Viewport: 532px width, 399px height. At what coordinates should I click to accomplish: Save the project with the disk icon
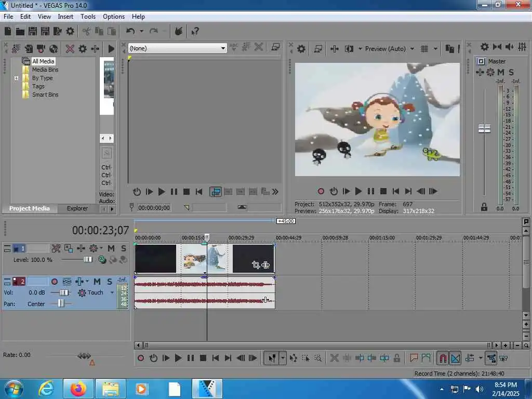point(33,31)
